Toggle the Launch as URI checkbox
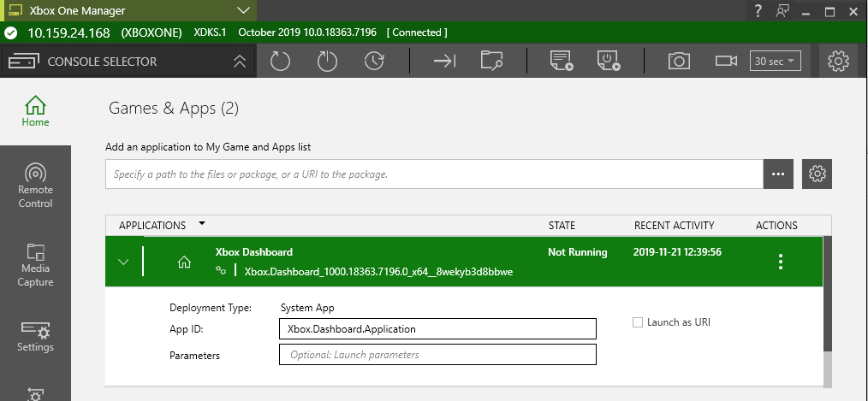The height and width of the screenshot is (401, 868). pos(638,321)
